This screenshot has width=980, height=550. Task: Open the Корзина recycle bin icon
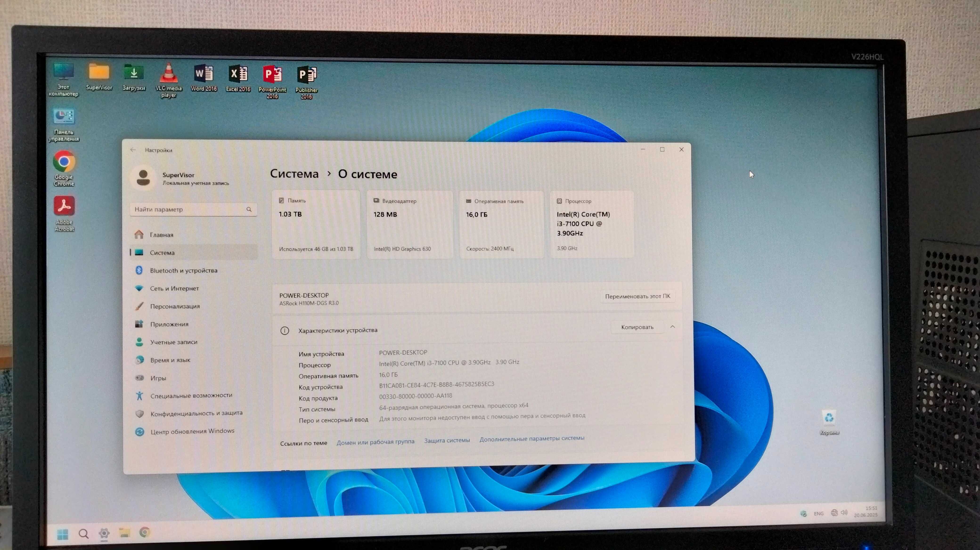tap(829, 422)
